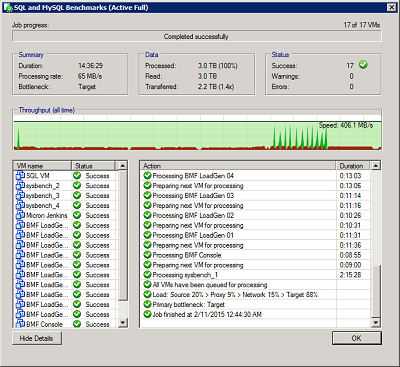Image resolution: width=400 pixels, height=367 pixels.
Task: Click checkmark beside Processing sysbench_1
Action: point(147,275)
